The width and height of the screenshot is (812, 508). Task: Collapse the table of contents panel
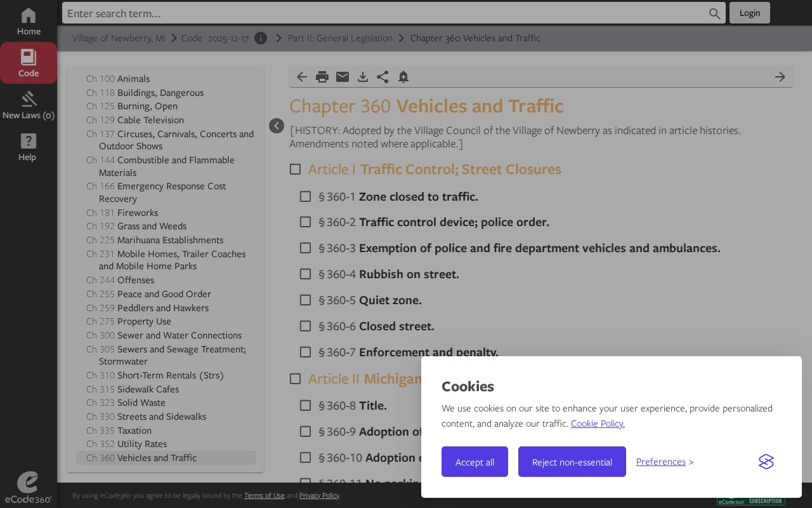coord(277,126)
